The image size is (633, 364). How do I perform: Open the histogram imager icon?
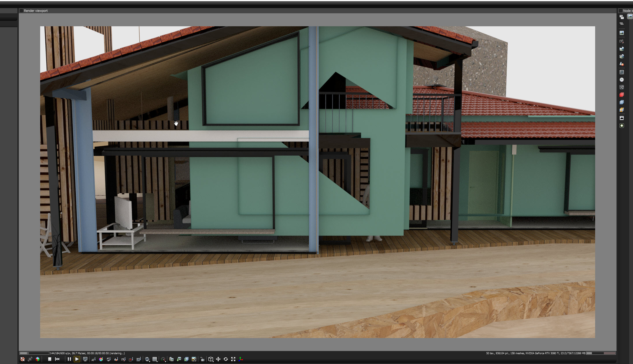pyautogui.click(x=622, y=118)
